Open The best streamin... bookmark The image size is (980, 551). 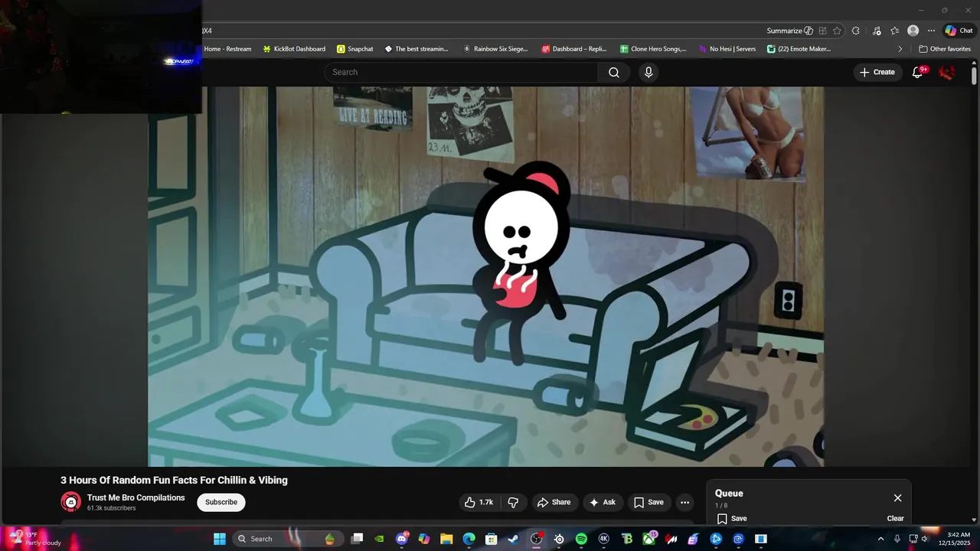click(x=416, y=49)
